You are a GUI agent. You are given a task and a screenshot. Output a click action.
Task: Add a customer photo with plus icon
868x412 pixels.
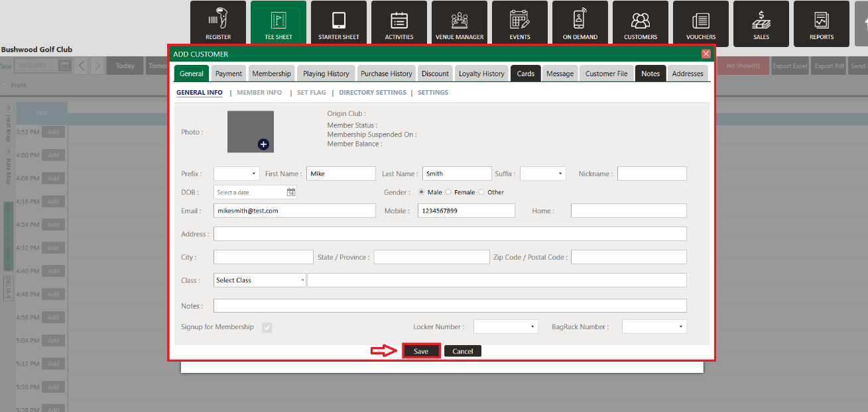[263, 144]
